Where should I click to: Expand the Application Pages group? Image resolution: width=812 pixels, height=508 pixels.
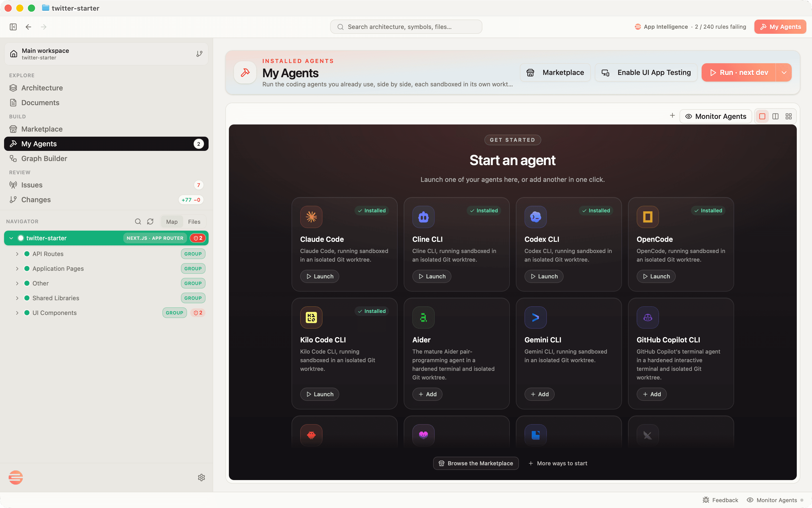[x=17, y=269]
